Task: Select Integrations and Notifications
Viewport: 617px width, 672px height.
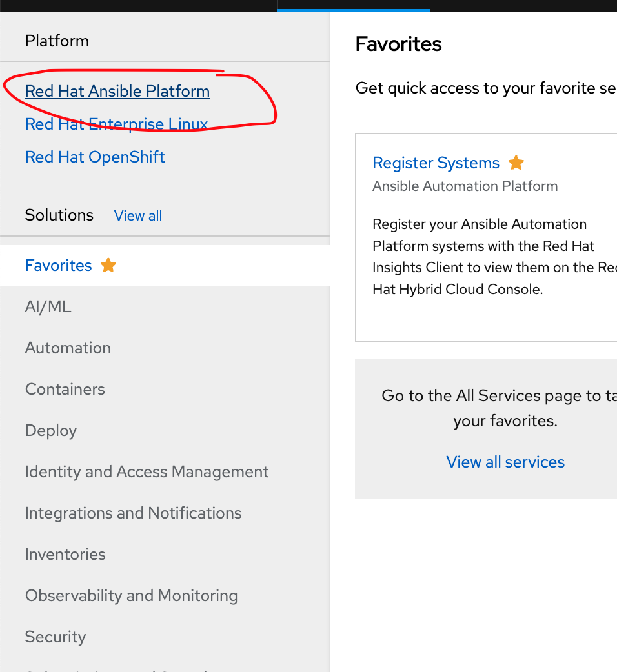Action: tap(133, 513)
